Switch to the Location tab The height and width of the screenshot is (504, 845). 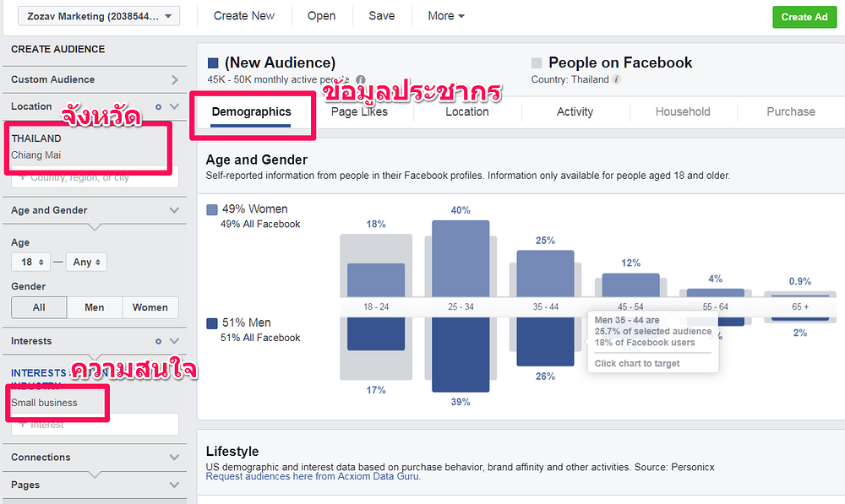(x=467, y=112)
